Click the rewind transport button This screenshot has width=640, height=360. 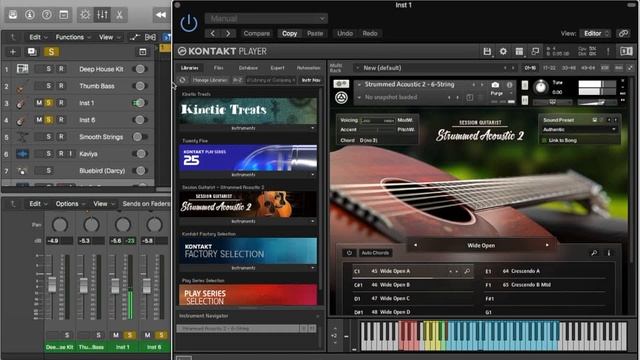(x=161, y=15)
